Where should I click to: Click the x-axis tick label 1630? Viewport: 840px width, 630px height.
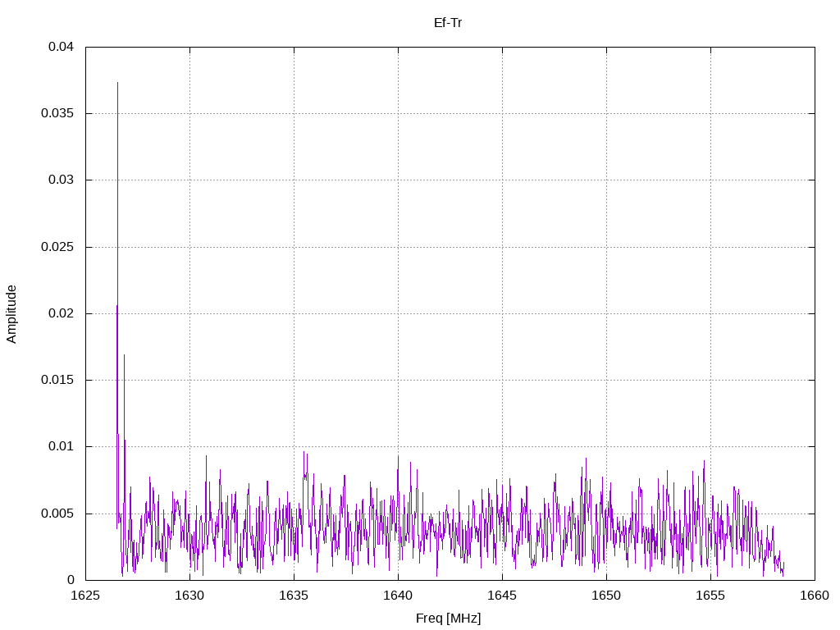point(189,596)
